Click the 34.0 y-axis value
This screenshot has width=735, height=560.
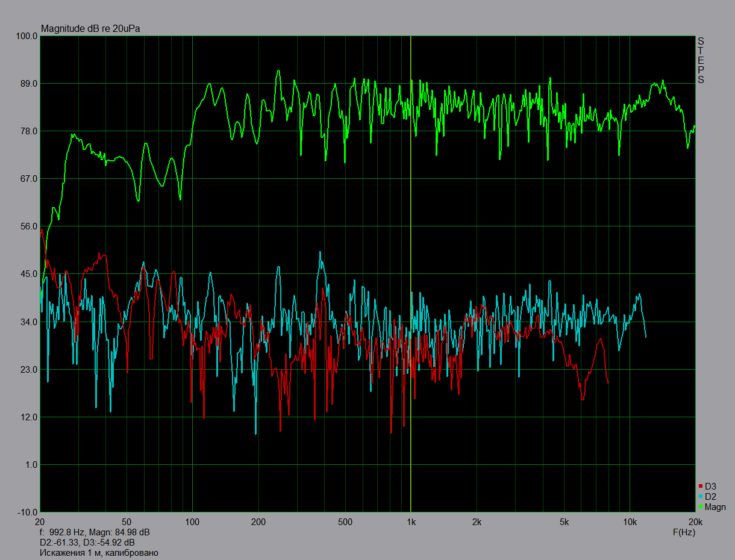28,322
